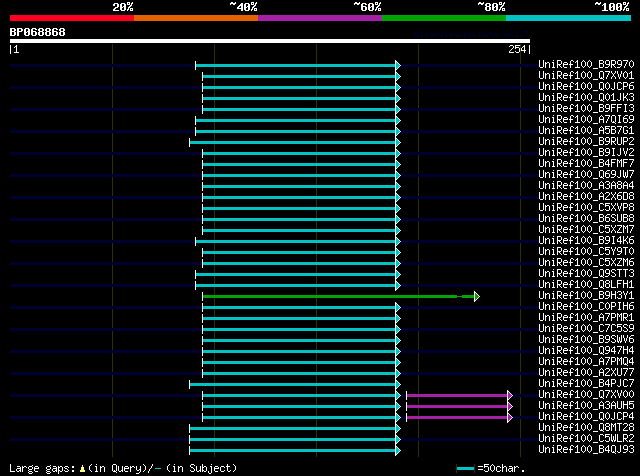This screenshot has height=476, width=640.
Task: Click the UniRef100_C5Y9T0 label
Action: 586,251
